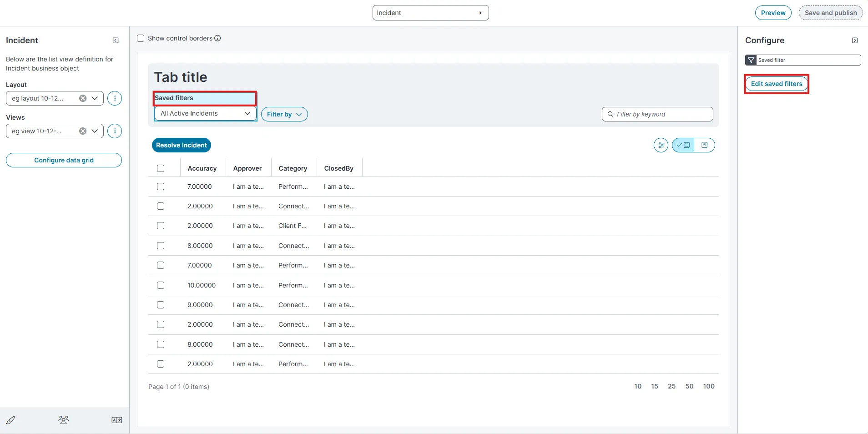Switch to checklist grid view icon
Viewport: 868px width, 434px height.
point(683,145)
